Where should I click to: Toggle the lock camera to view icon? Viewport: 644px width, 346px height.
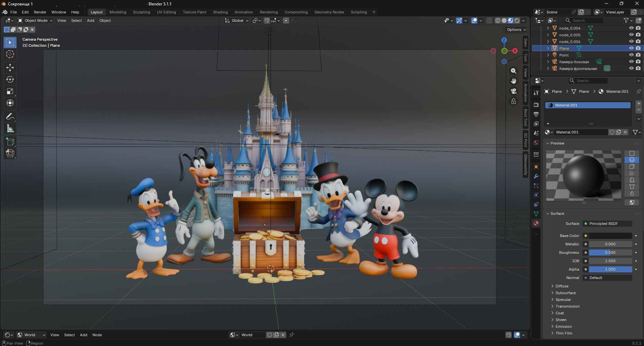[514, 101]
